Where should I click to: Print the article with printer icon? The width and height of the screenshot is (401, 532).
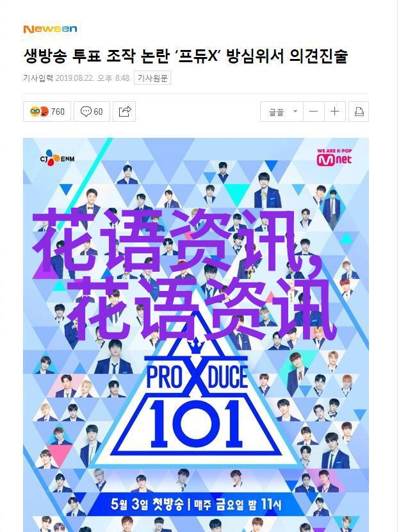tap(359, 112)
